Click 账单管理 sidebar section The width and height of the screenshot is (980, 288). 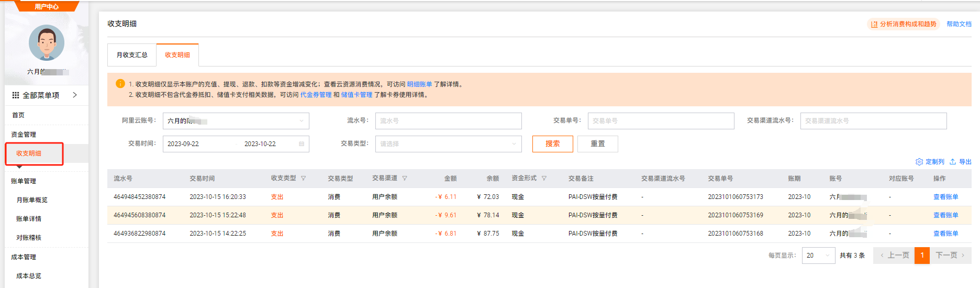(24, 181)
